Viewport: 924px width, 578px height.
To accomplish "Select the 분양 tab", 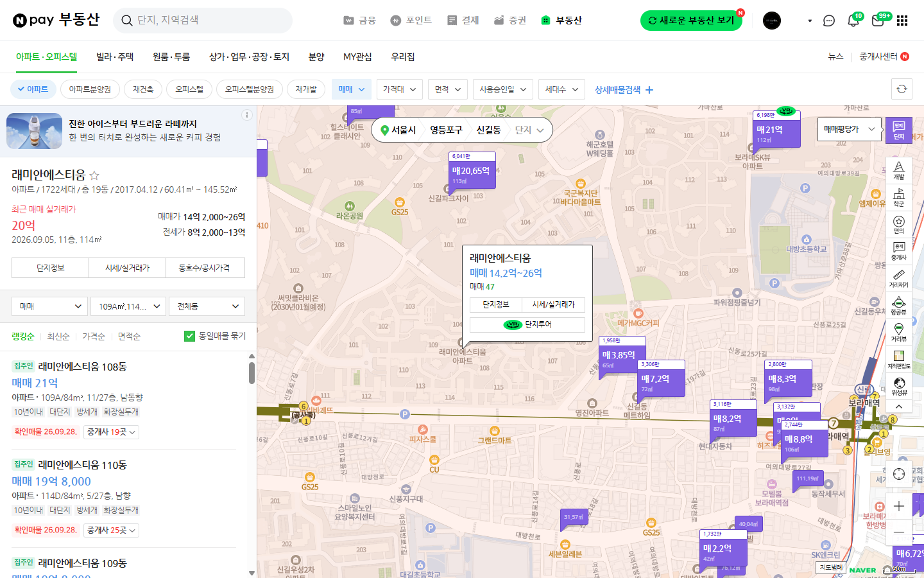I will point(316,57).
